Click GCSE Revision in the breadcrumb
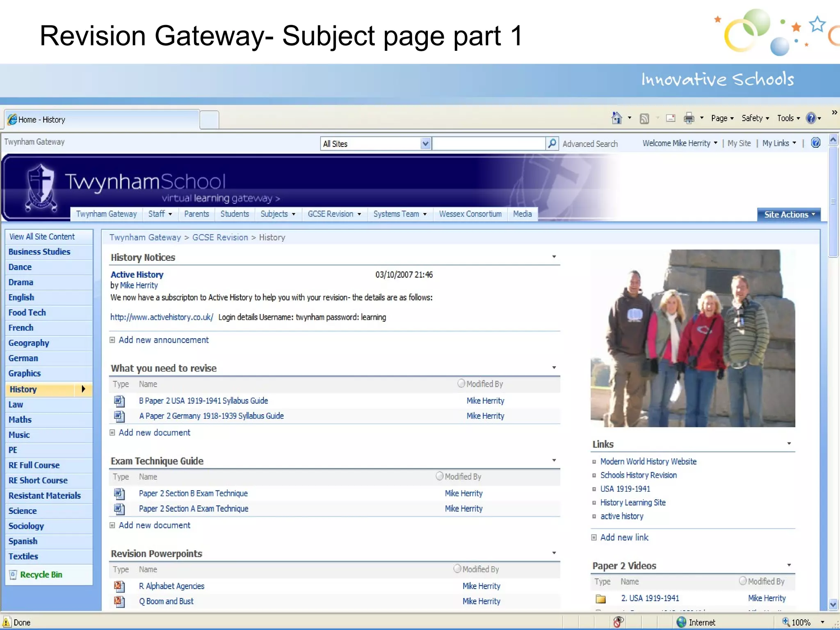Screen dimensions: 840x630 pyautogui.click(x=220, y=237)
